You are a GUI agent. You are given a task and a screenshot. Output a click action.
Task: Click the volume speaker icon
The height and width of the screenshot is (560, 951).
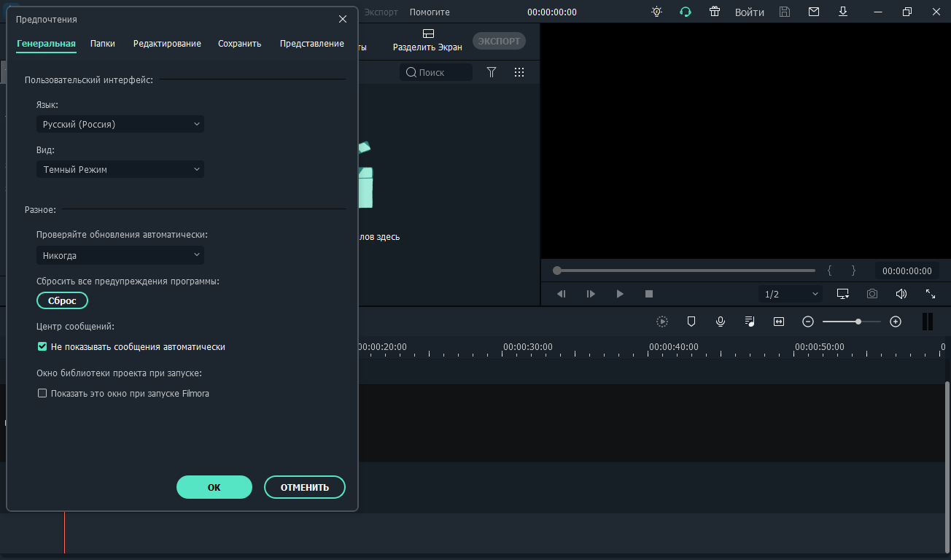pyautogui.click(x=901, y=294)
